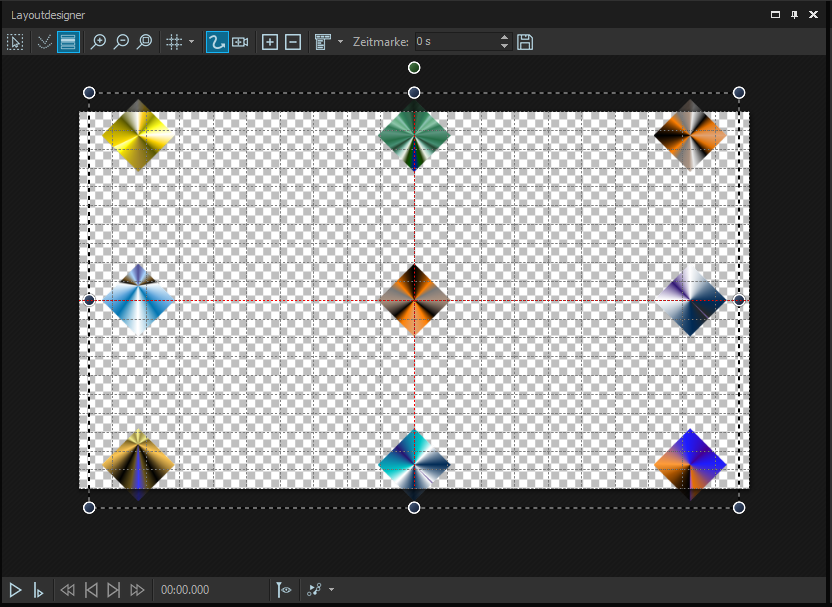Screen dimensions: 832x607
Task: Open the path nodes dropdown in bottom bar
Action: point(331,590)
